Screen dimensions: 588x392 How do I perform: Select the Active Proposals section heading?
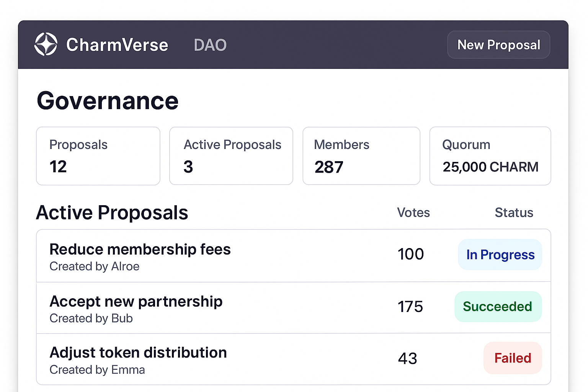(x=112, y=213)
